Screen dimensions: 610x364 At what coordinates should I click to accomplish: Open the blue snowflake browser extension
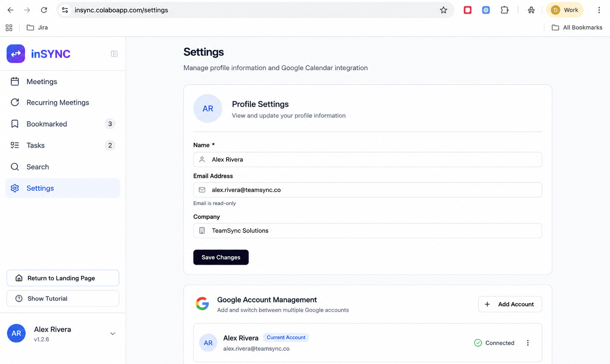point(486,10)
